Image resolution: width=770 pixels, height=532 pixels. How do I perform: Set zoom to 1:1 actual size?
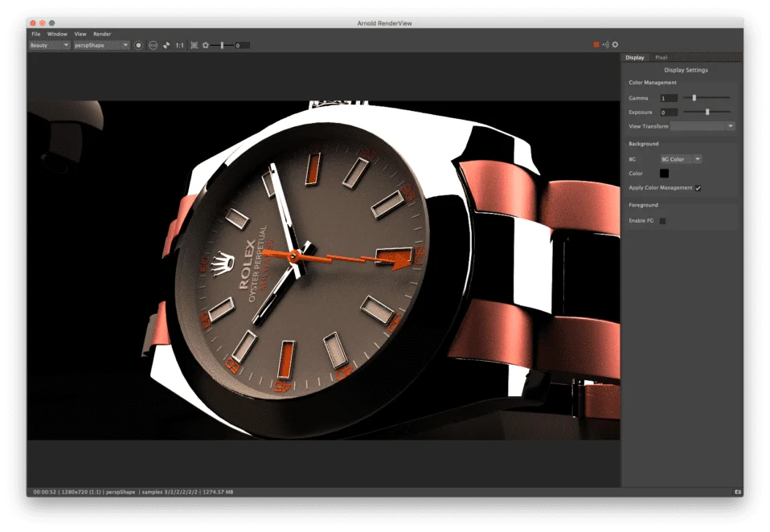(180, 45)
